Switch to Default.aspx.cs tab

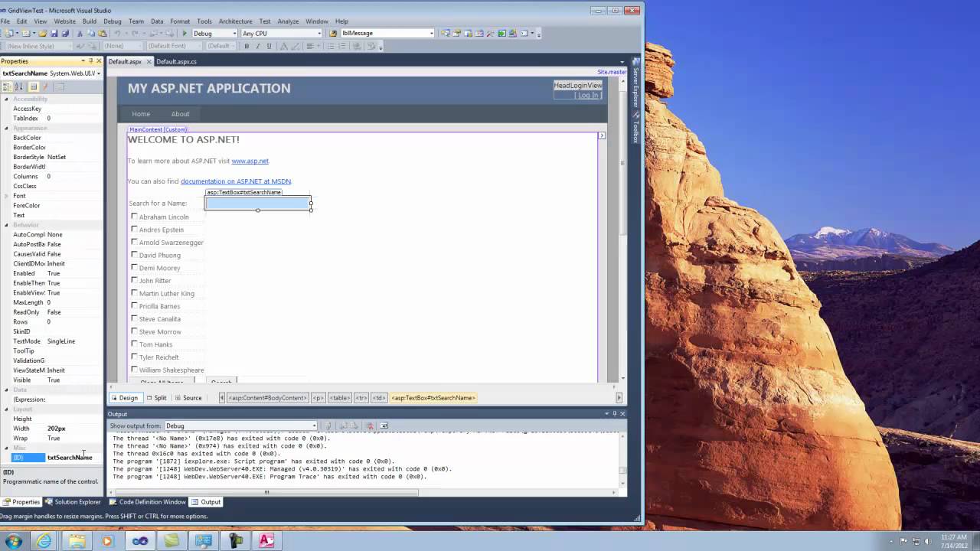[176, 61]
